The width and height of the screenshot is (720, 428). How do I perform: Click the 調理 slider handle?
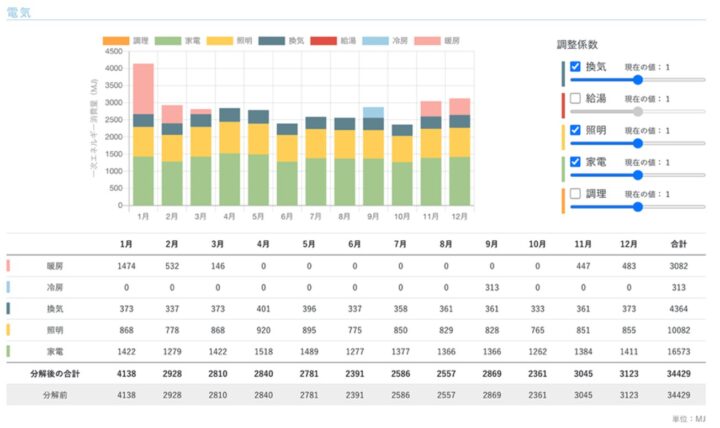(x=637, y=206)
